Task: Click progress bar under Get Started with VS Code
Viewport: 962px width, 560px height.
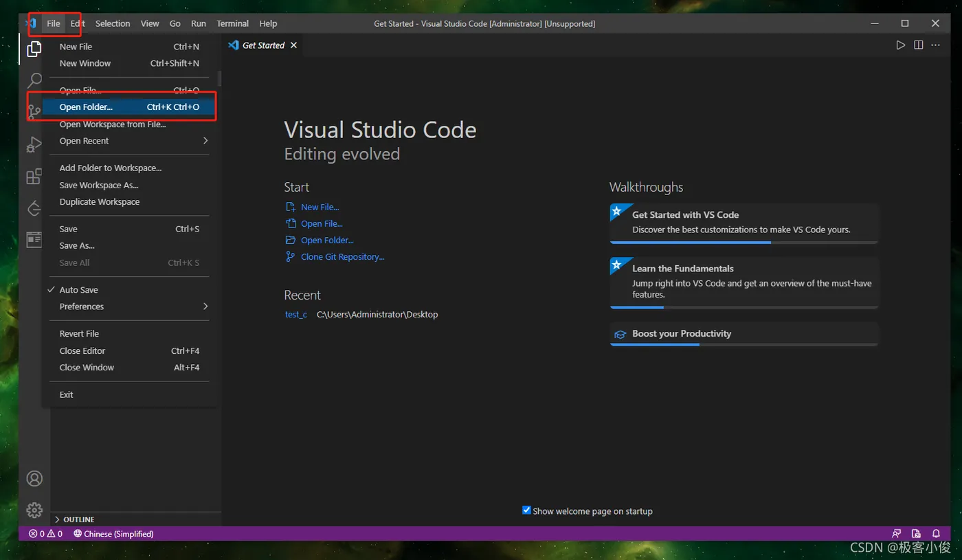Action: 743,243
